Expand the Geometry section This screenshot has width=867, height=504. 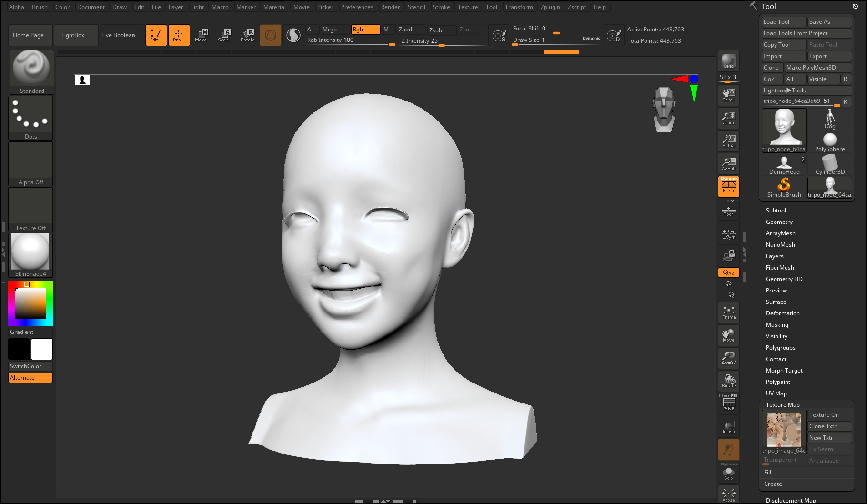(x=779, y=222)
